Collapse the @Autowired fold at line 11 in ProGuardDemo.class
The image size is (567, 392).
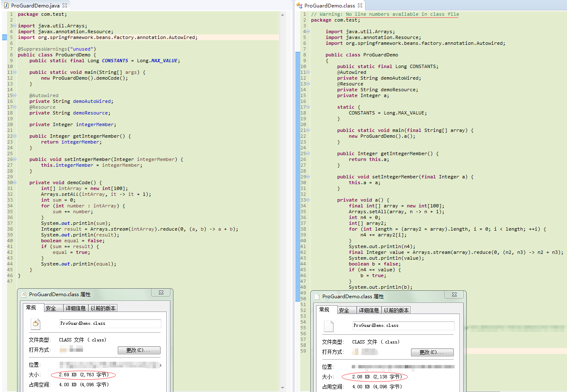[x=308, y=72]
